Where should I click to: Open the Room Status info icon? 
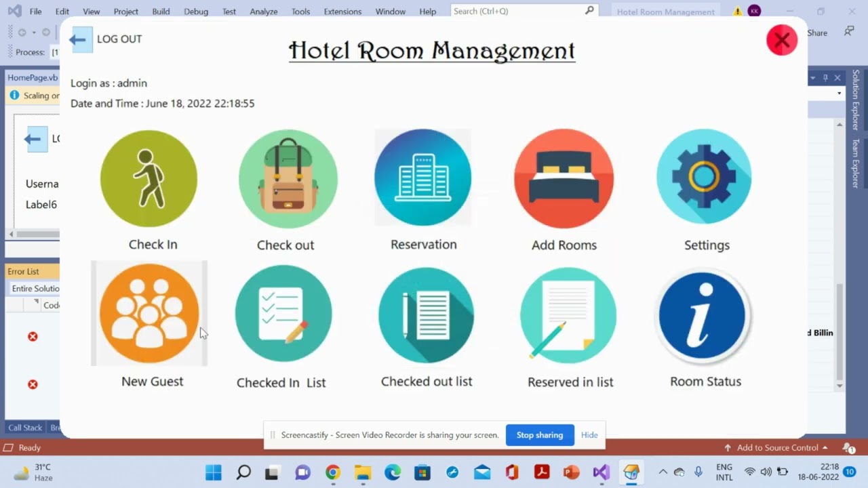(x=703, y=317)
